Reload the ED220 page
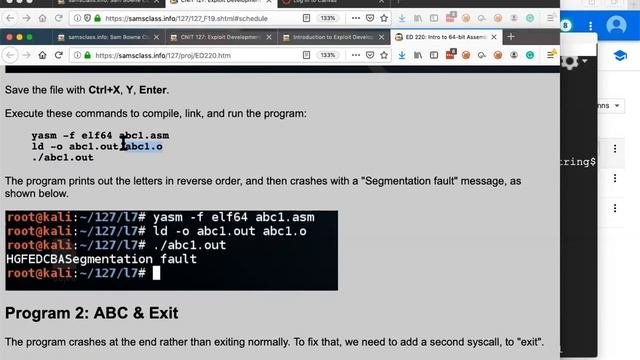Screen dimensions: 640x360 tap(58, 55)
